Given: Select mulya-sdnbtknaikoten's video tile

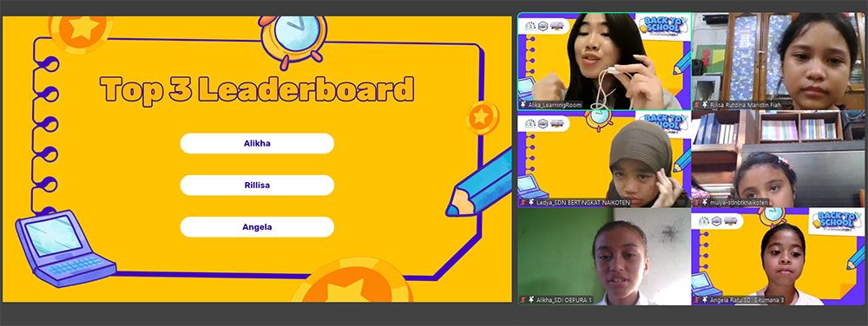Looking at the screenshot, I should click(x=779, y=159).
